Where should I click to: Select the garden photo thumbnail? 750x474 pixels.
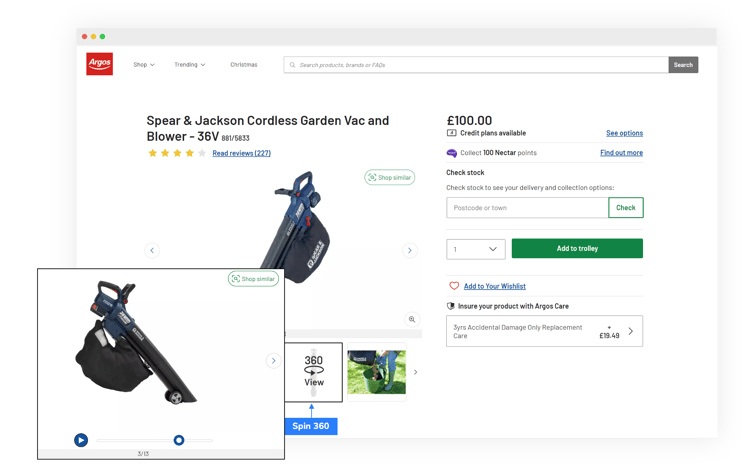[x=376, y=372]
